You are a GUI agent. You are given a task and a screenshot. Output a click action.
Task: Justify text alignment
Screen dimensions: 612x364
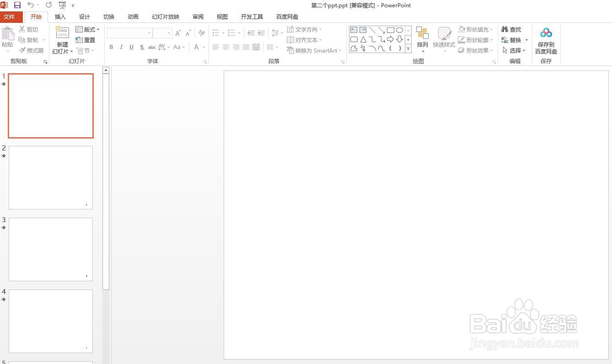[246, 47]
